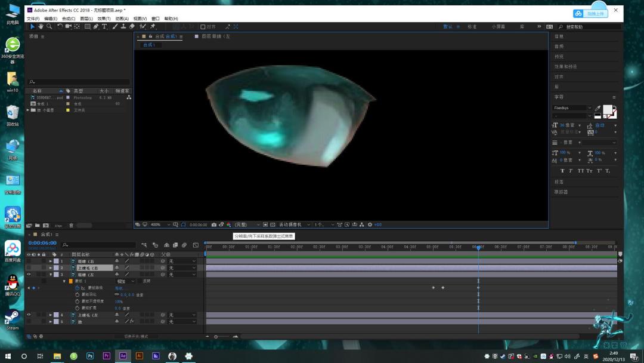Click the trash icon in Project panel
This screenshot has height=363, width=644.
point(71,225)
